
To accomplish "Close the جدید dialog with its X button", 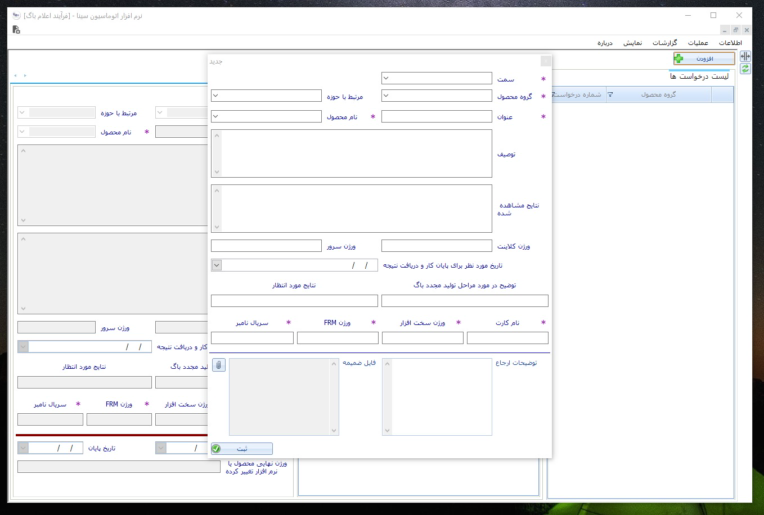I will click(546, 61).
